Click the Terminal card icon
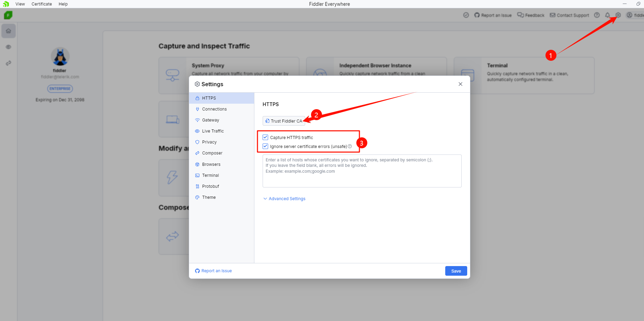Viewport: 644px width, 321px height. coord(468,75)
